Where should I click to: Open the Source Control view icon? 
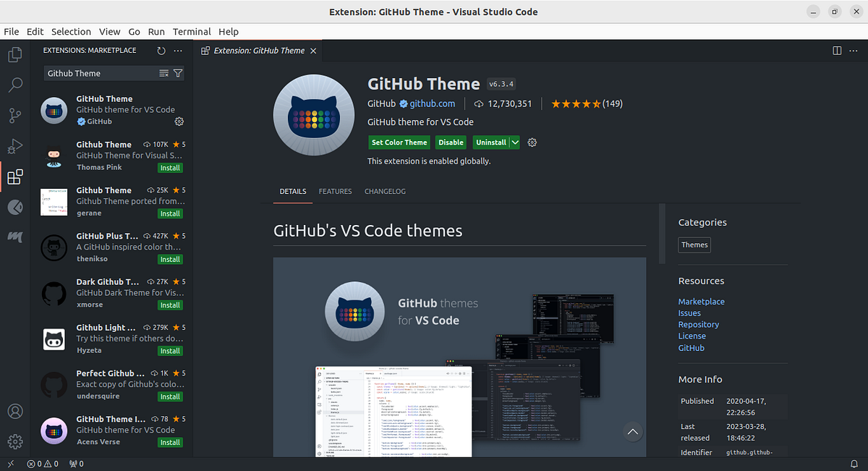point(15,116)
